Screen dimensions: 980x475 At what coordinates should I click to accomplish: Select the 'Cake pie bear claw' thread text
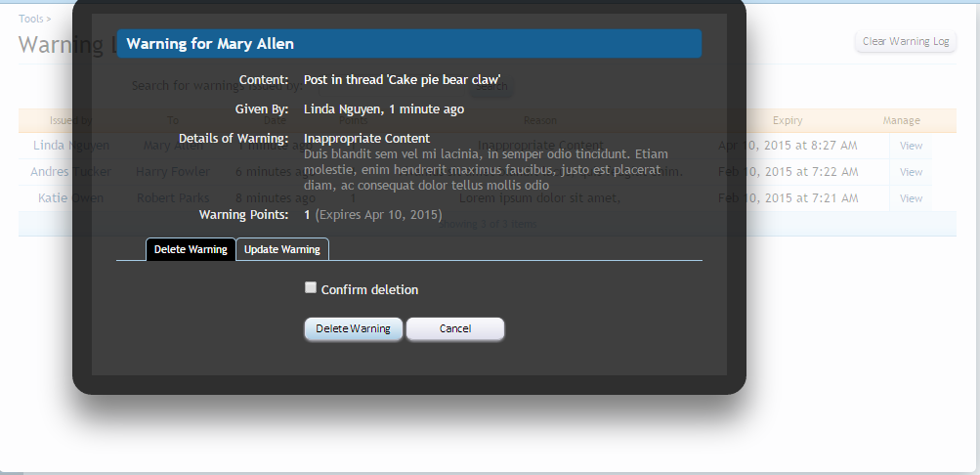[x=445, y=80]
